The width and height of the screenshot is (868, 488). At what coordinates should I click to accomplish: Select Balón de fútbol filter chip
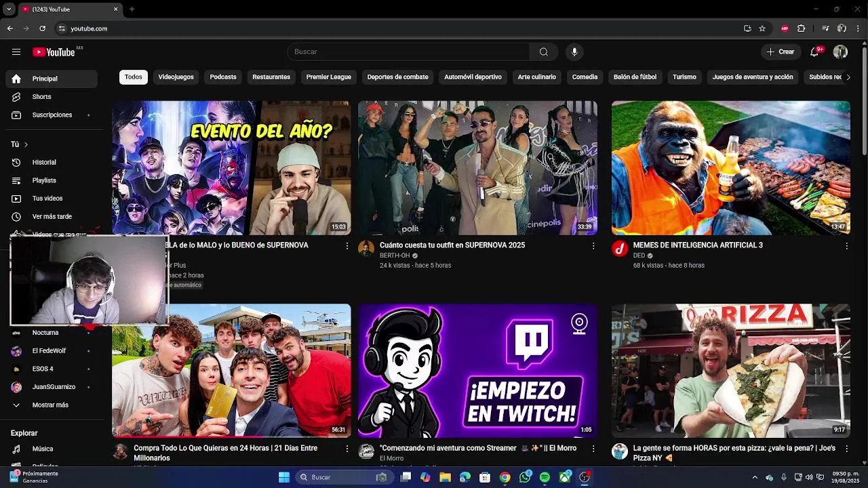(635, 77)
